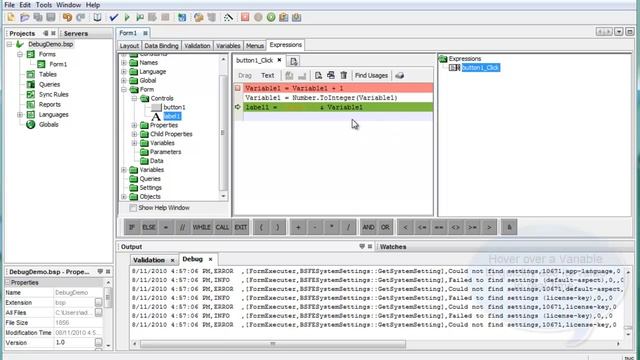Click the horizontal scrollbar in Debug output
Screen dimensions: 640x360
[x=273, y=344]
